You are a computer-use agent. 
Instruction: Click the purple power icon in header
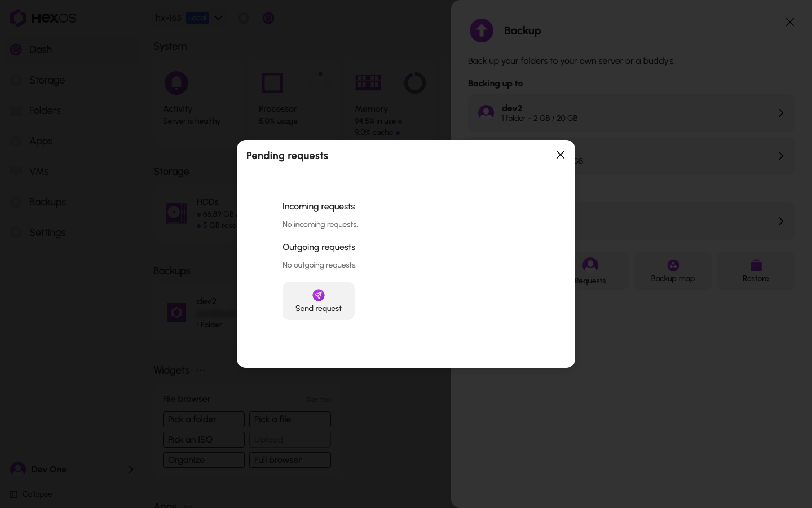[268, 18]
